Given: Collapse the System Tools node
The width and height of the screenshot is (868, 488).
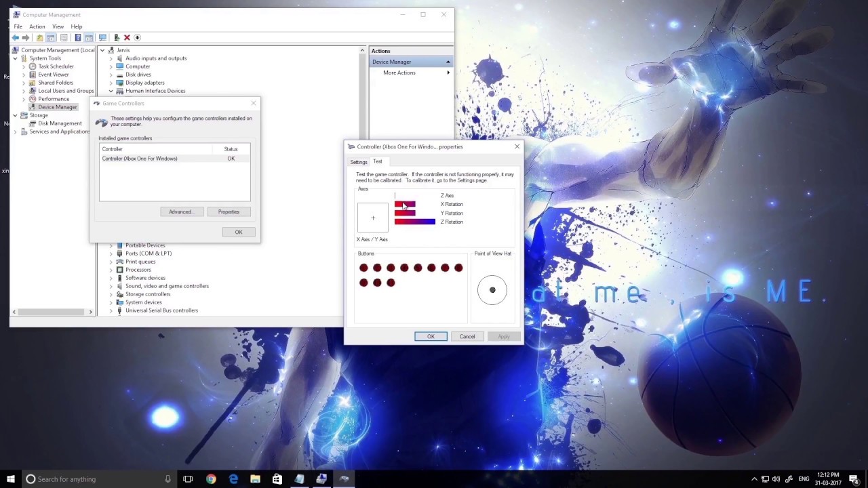Looking at the screenshot, I should tap(15, 58).
